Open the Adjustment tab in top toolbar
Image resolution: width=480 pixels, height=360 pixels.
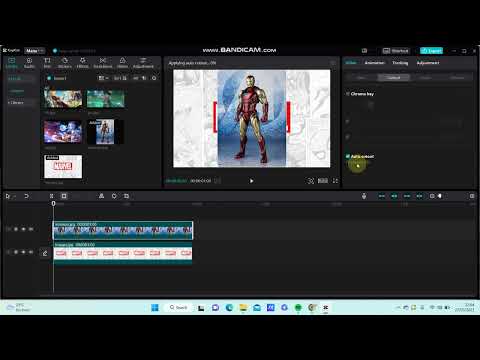coord(143,63)
